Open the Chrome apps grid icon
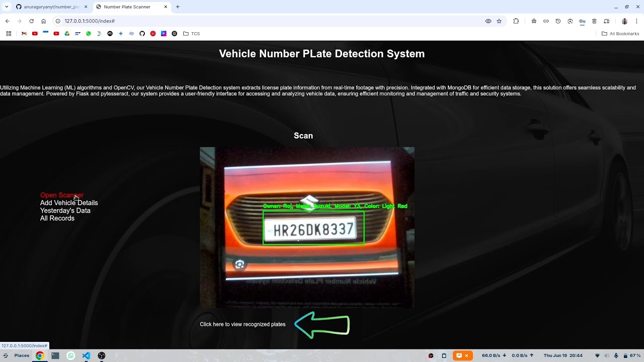The image size is (644, 362). coord(9,34)
